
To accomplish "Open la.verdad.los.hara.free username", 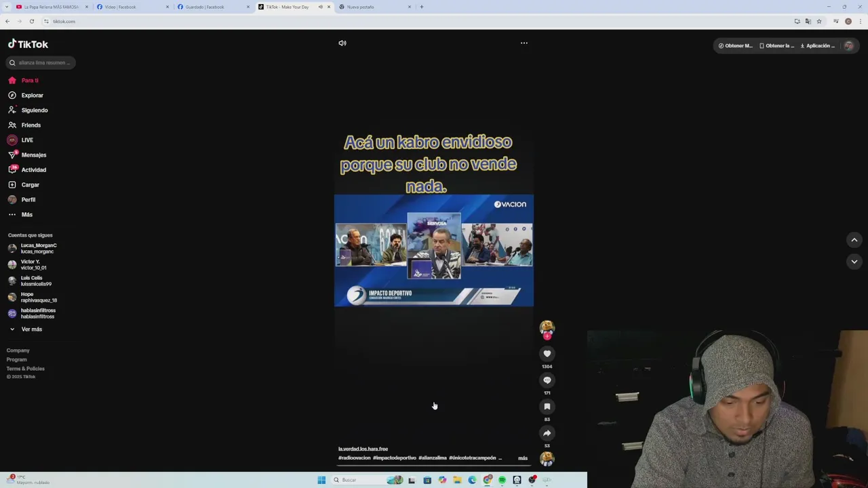I will click(363, 449).
